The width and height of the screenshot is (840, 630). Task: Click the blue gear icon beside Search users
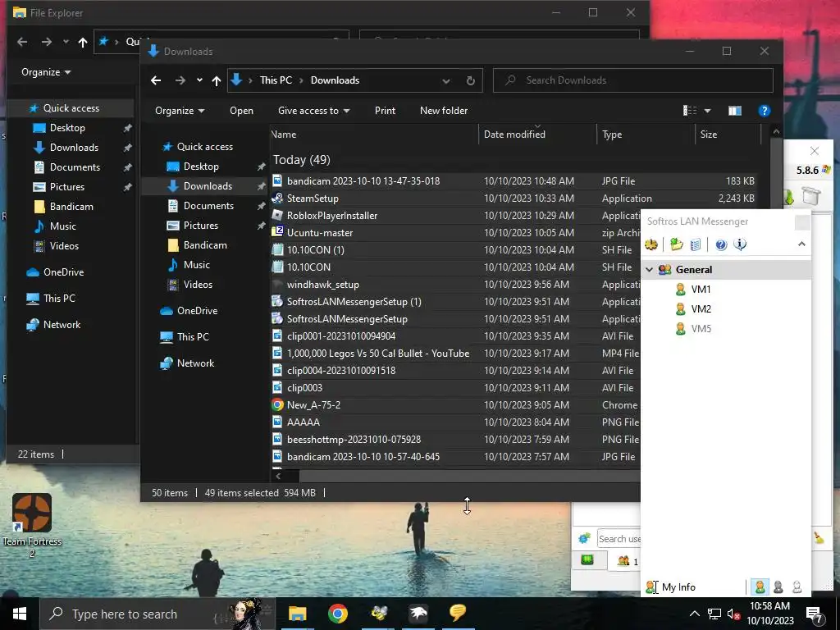coord(584,538)
